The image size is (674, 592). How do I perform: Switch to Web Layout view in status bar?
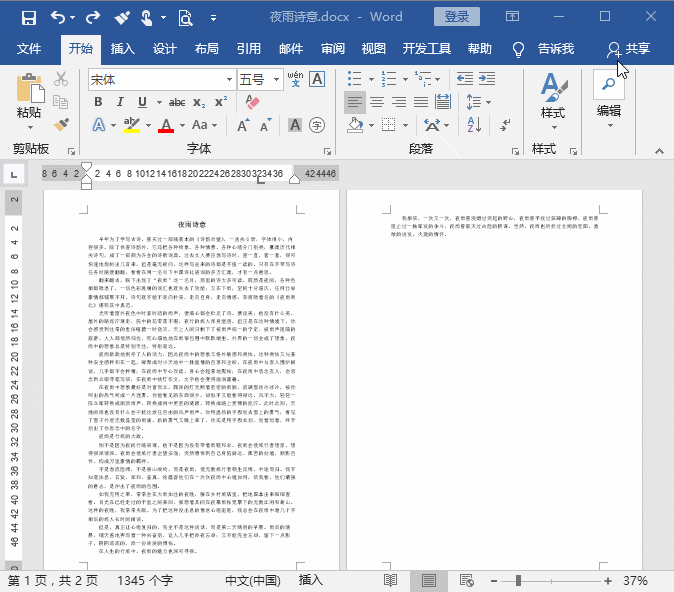466,580
